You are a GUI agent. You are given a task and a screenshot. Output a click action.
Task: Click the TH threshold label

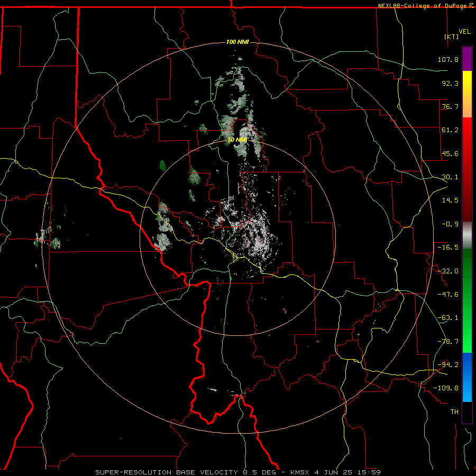[454, 412]
